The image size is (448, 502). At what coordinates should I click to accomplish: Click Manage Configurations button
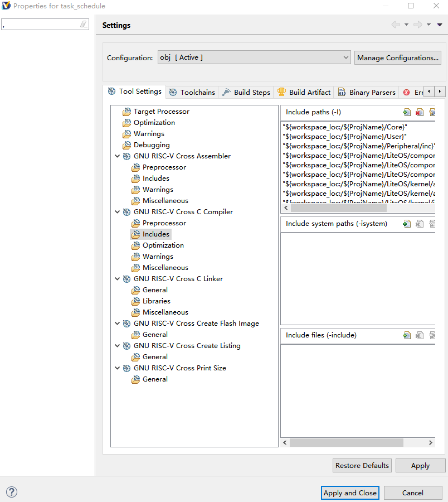click(398, 57)
